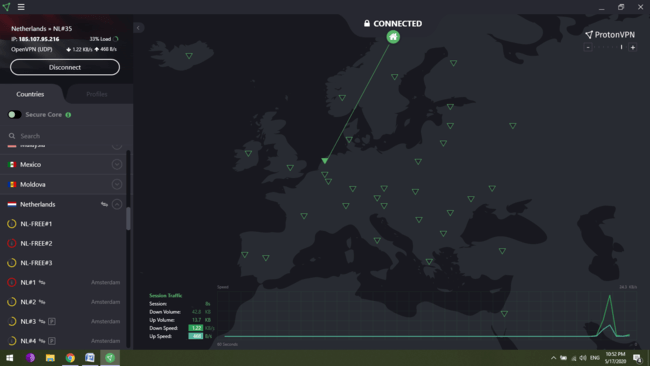Switch to the Profiles tab
Image resolution: width=650 pixels, height=366 pixels.
click(x=97, y=95)
